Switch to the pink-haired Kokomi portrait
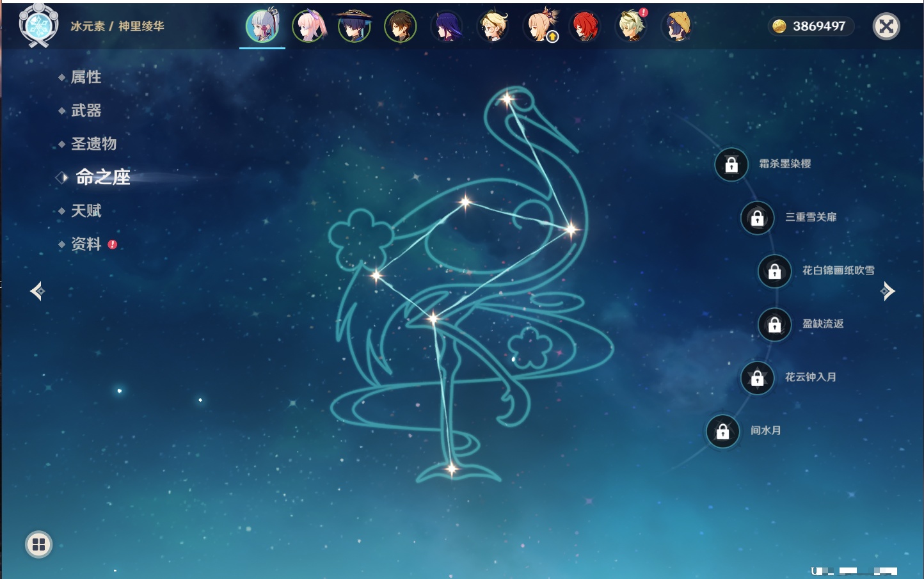Image resolution: width=924 pixels, height=579 pixels. coord(309,26)
